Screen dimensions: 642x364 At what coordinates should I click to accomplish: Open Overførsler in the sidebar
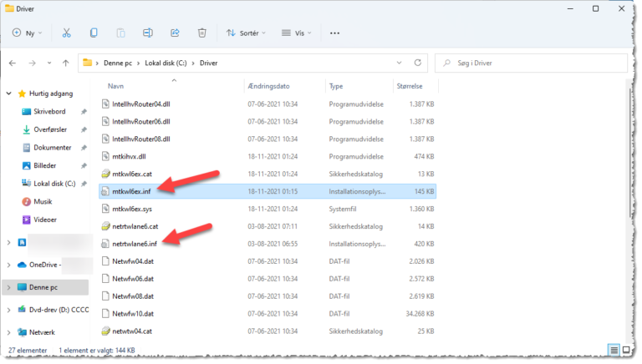click(x=50, y=129)
